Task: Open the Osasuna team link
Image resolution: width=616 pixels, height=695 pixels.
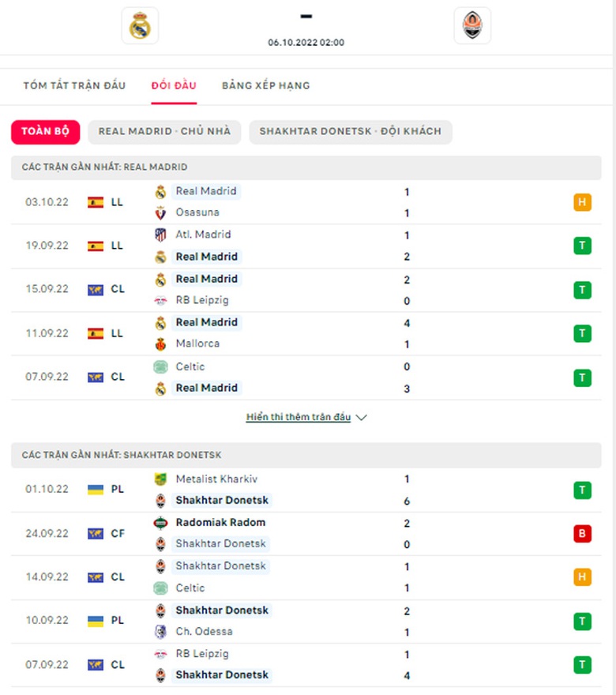Action: [197, 212]
